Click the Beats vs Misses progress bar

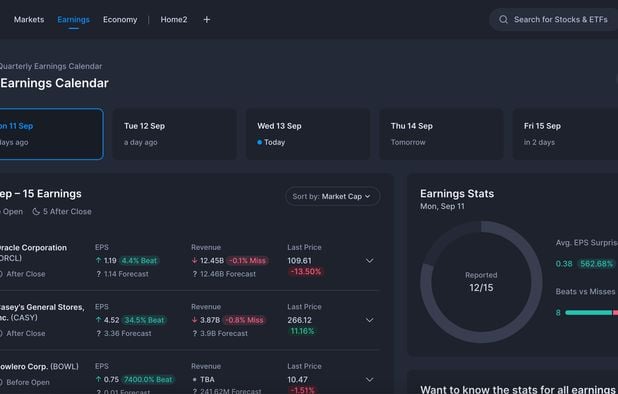click(591, 312)
